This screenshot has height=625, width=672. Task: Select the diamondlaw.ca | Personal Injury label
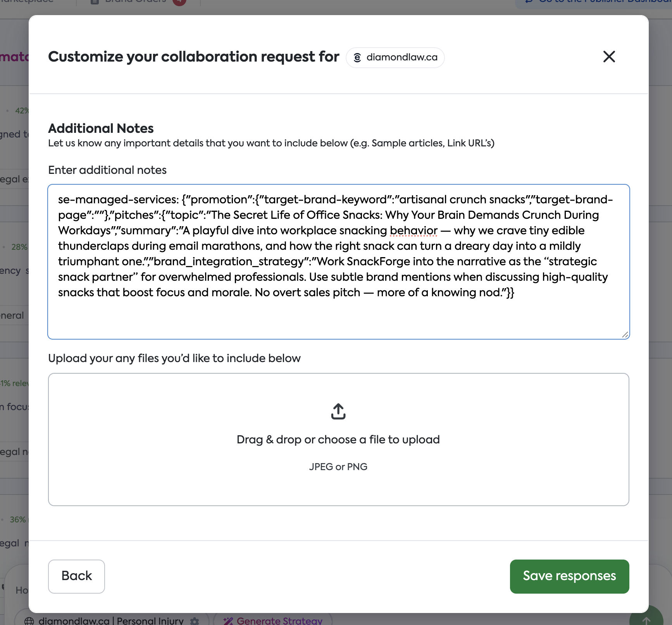(111, 621)
